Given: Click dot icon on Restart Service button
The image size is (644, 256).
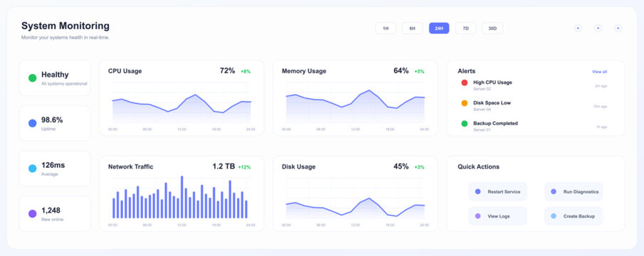Looking at the screenshot, I should tap(477, 191).
